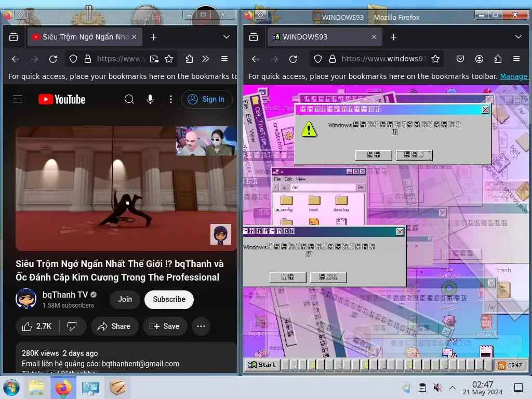Open the Windows 93 Start menu
Screen dimensions: 532x399
point(262,365)
